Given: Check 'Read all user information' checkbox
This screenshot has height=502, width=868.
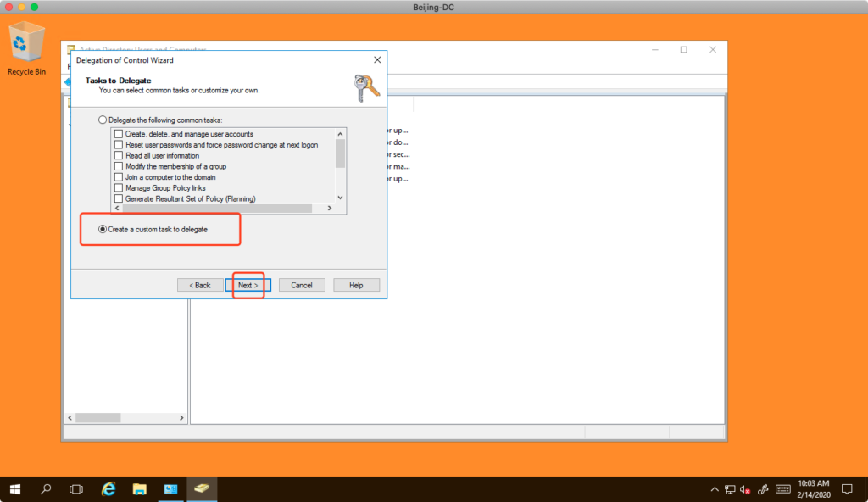Looking at the screenshot, I should pos(119,156).
